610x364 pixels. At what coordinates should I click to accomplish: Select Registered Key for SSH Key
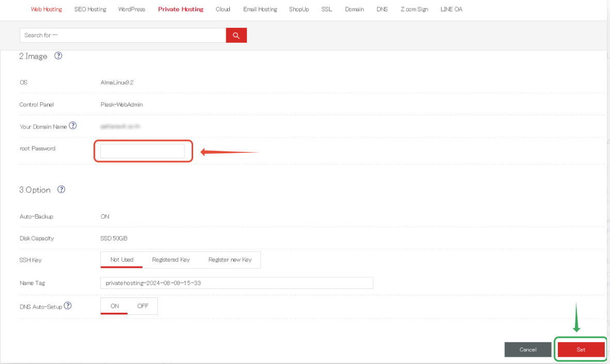pos(171,260)
